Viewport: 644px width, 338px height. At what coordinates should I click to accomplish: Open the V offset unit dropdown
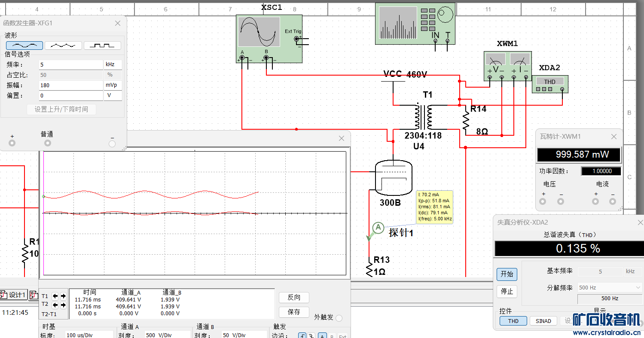tap(113, 96)
